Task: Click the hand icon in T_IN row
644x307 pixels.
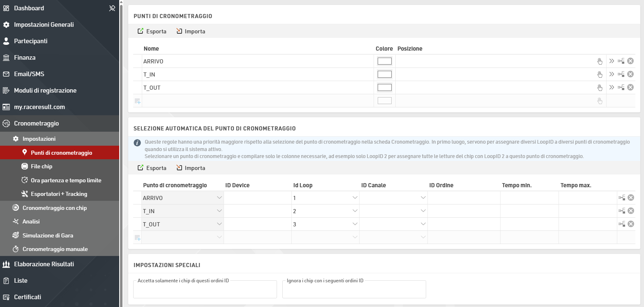Action: point(600,74)
